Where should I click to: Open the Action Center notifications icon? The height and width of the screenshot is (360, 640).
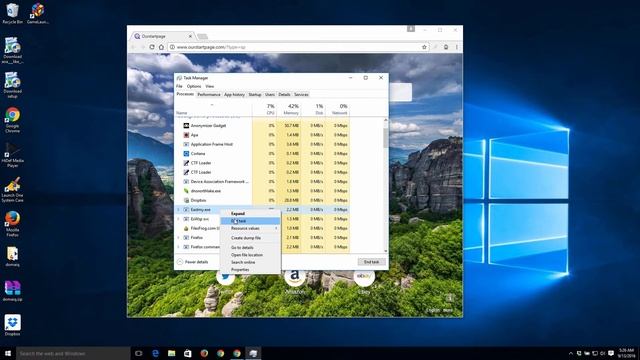coord(611,353)
